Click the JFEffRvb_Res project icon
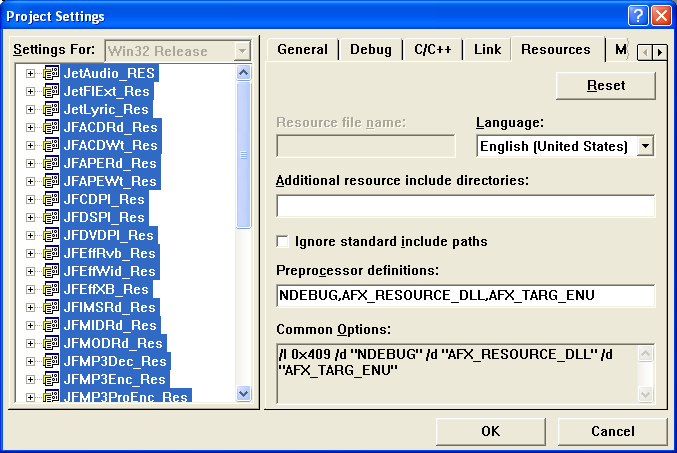This screenshot has width=677, height=453. pos(51,253)
